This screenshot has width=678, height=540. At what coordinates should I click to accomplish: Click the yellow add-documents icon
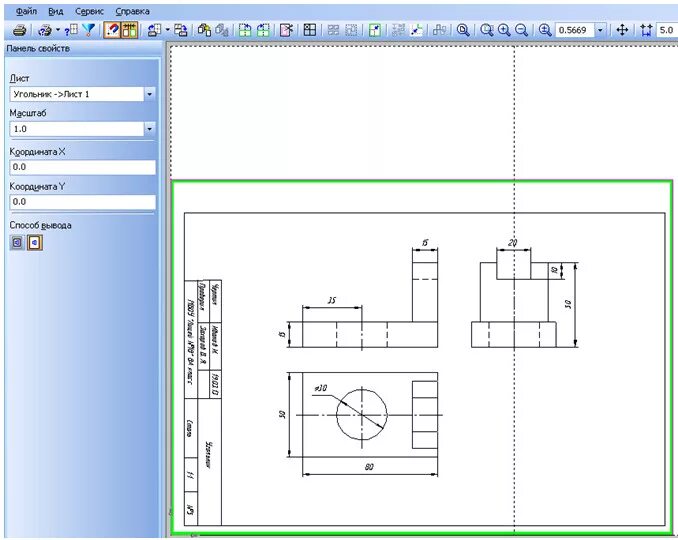point(204,30)
